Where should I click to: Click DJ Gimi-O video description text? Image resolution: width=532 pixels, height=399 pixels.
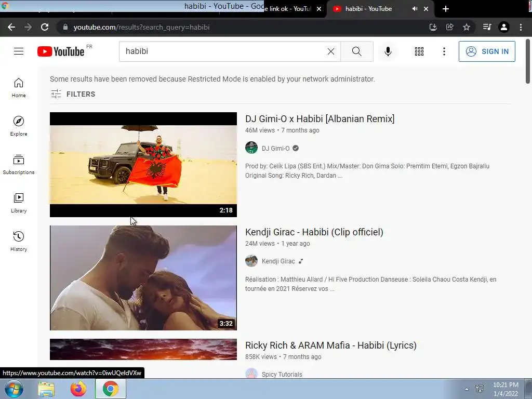pyautogui.click(x=367, y=170)
